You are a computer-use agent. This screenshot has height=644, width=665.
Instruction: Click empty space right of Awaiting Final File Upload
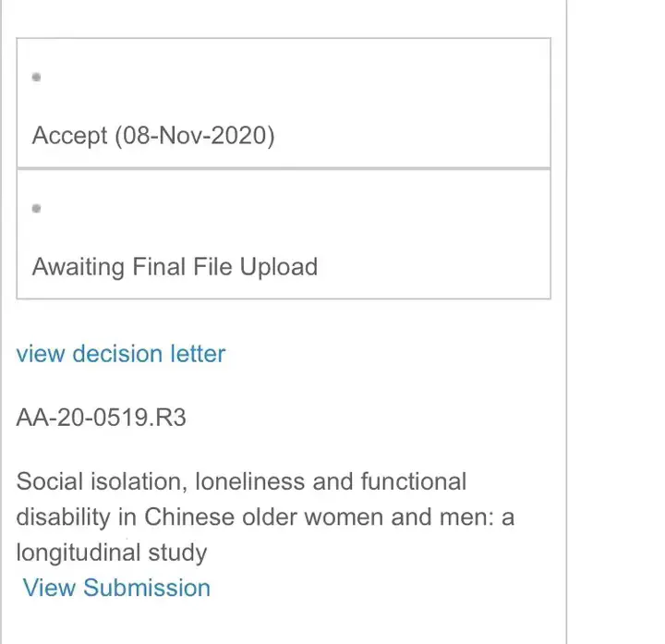click(x=434, y=267)
